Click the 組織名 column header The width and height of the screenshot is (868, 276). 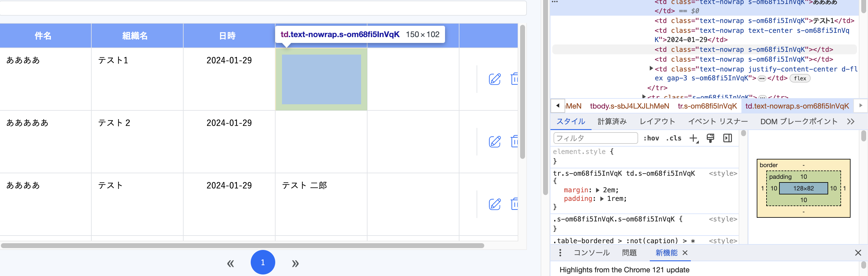137,36
